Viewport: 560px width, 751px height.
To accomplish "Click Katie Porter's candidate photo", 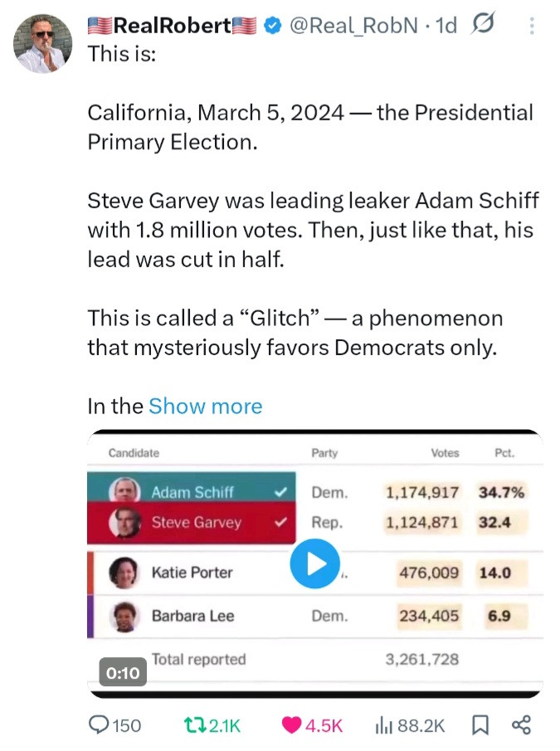I will (124, 572).
